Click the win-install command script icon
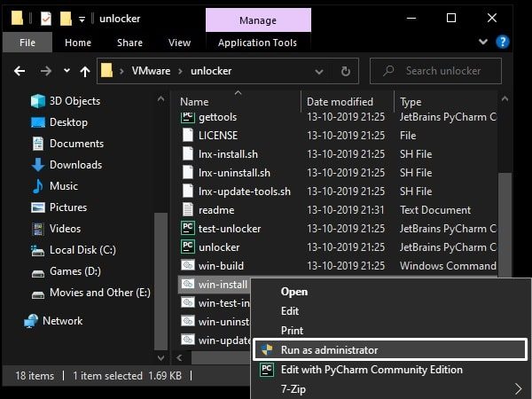 point(188,284)
